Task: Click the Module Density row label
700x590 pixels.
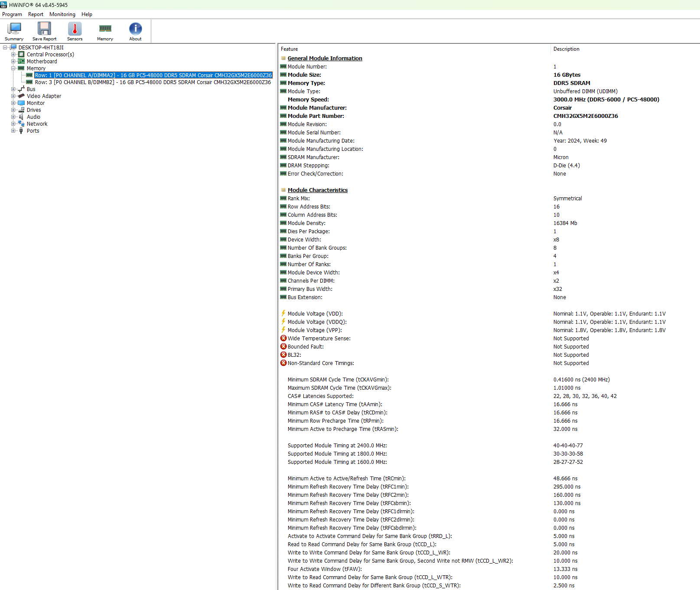Action: coord(306,223)
